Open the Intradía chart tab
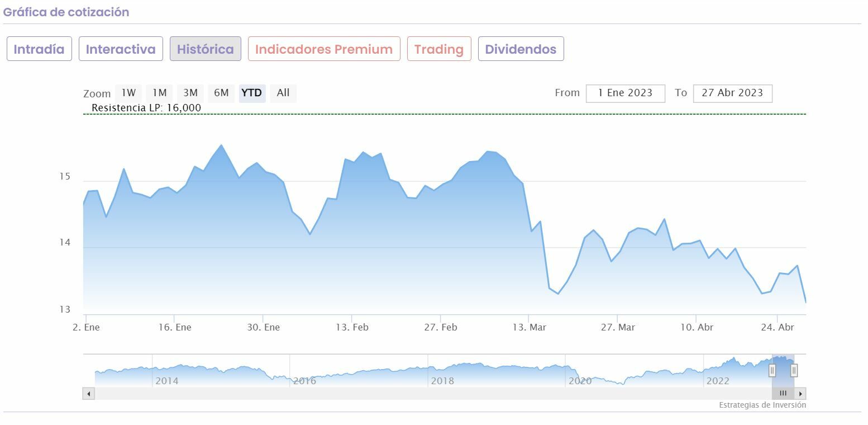Screen dimensions: 868x425 click(39, 49)
